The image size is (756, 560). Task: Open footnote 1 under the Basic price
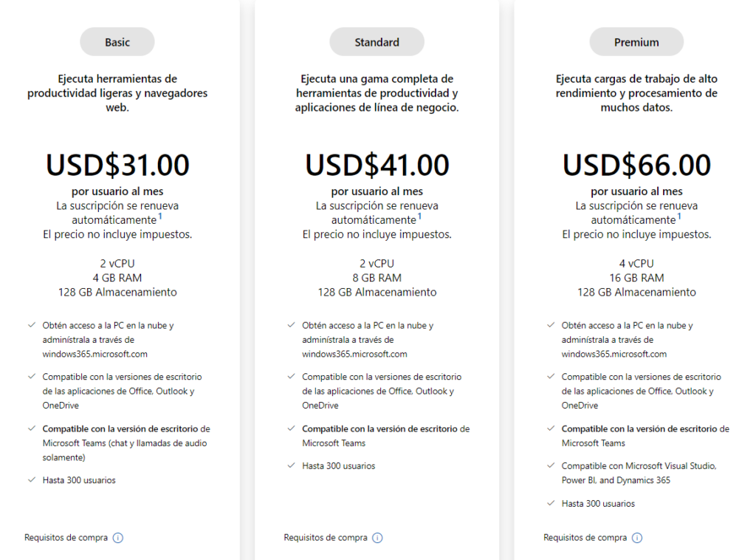click(160, 216)
